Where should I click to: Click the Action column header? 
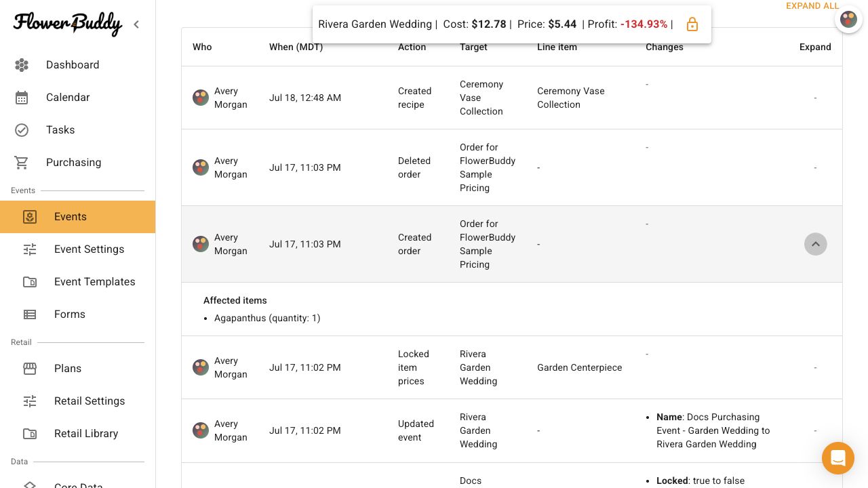[x=412, y=47]
